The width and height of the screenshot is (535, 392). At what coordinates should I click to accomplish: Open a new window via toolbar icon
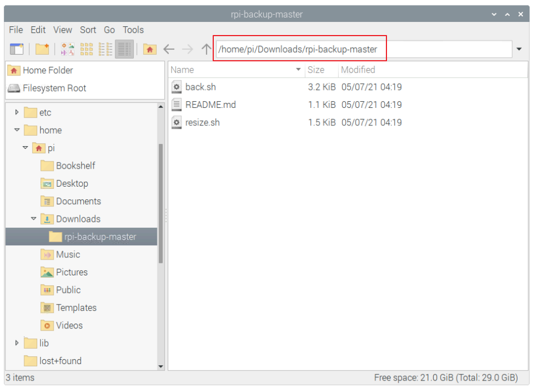[16, 49]
